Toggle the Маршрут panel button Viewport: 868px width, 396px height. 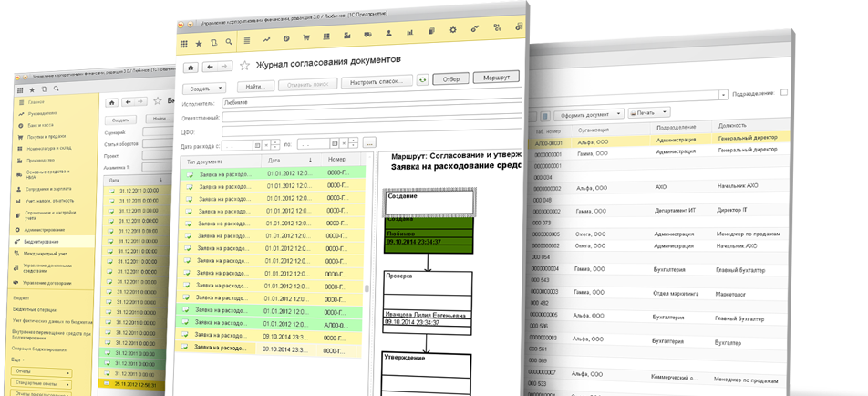click(496, 78)
